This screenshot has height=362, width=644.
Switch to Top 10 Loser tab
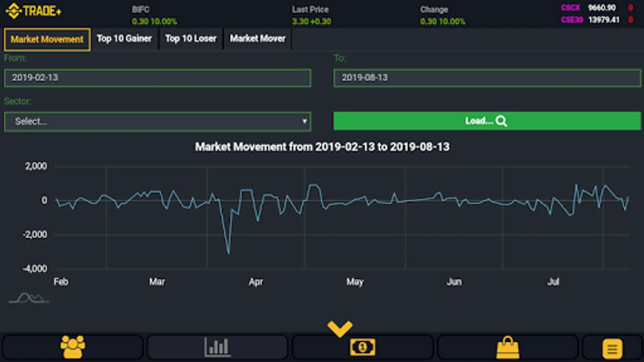191,39
